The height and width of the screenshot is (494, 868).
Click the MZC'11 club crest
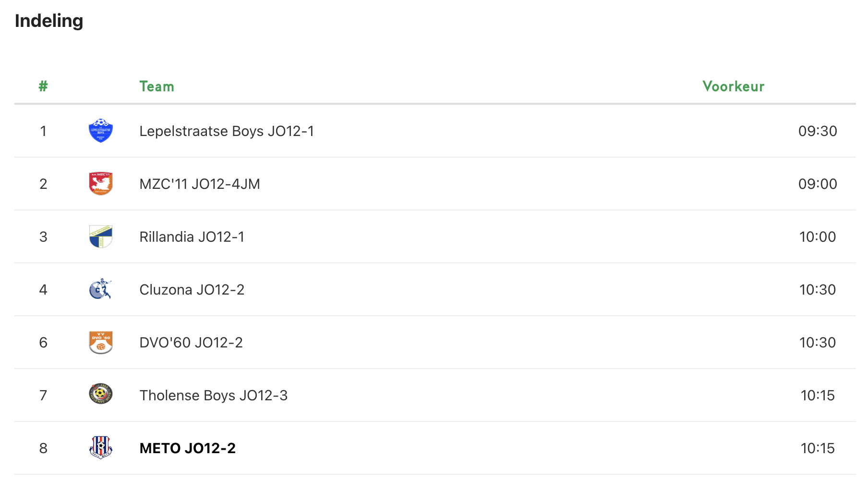click(x=101, y=184)
